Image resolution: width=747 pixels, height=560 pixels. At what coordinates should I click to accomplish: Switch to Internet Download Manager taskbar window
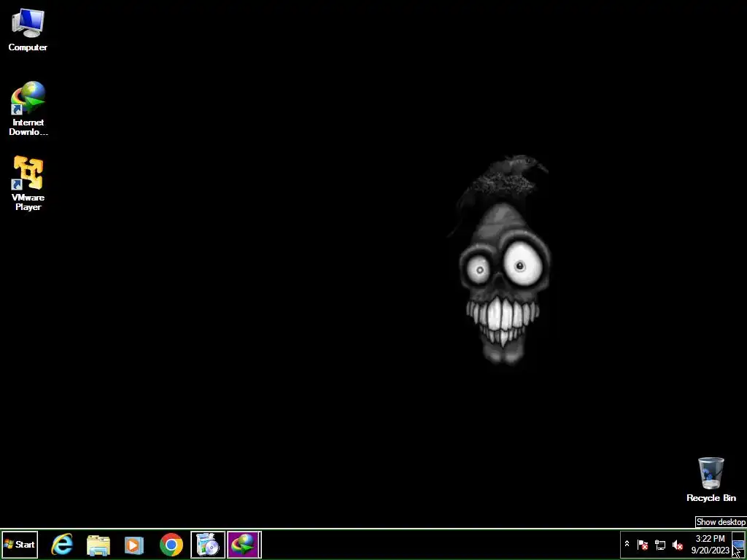244,545
